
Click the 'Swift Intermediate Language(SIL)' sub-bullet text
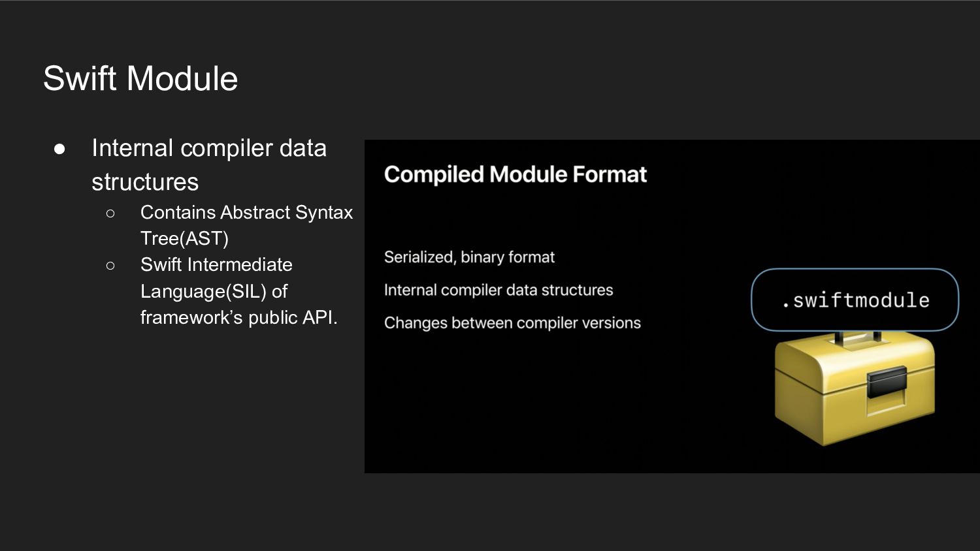click(x=216, y=277)
